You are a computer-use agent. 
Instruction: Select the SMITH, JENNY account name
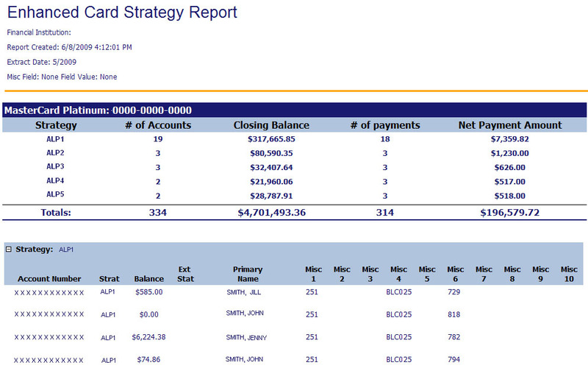pyautogui.click(x=246, y=338)
